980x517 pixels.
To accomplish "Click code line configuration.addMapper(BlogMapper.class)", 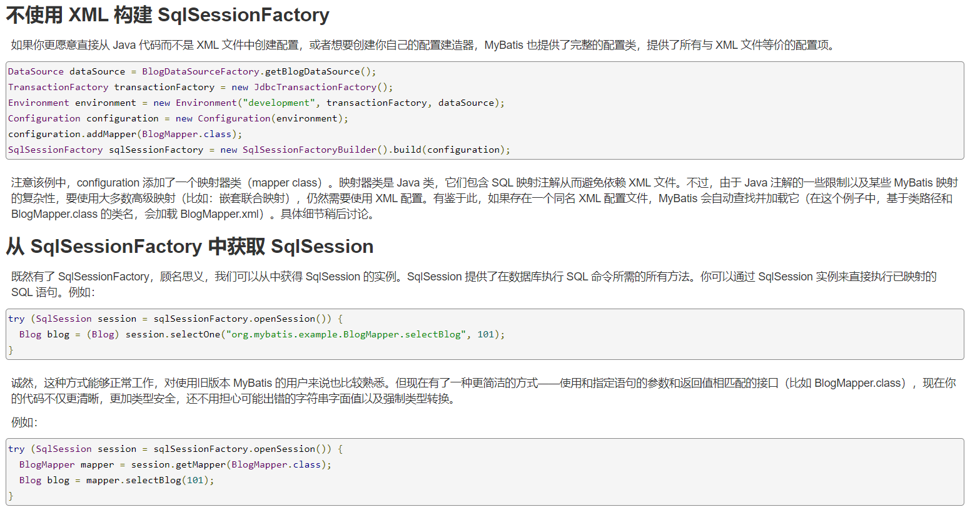I will (x=125, y=134).
